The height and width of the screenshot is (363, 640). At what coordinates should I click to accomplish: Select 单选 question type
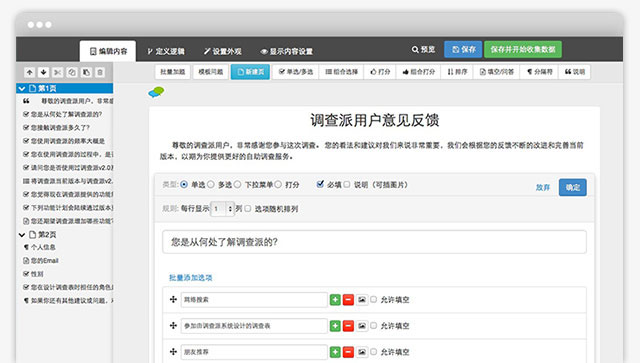(x=184, y=185)
